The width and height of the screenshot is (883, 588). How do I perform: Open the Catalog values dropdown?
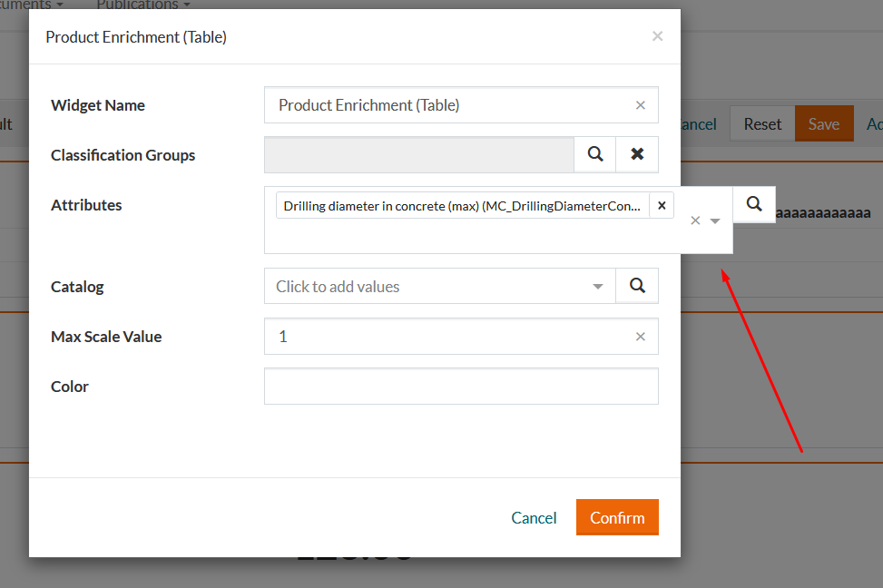pyautogui.click(x=597, y=285)
